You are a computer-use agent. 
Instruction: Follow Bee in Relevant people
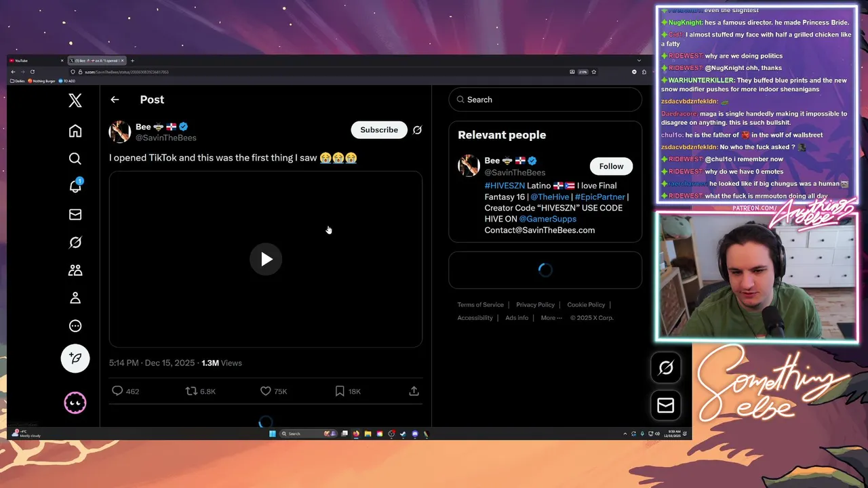(x=611, y=166)
